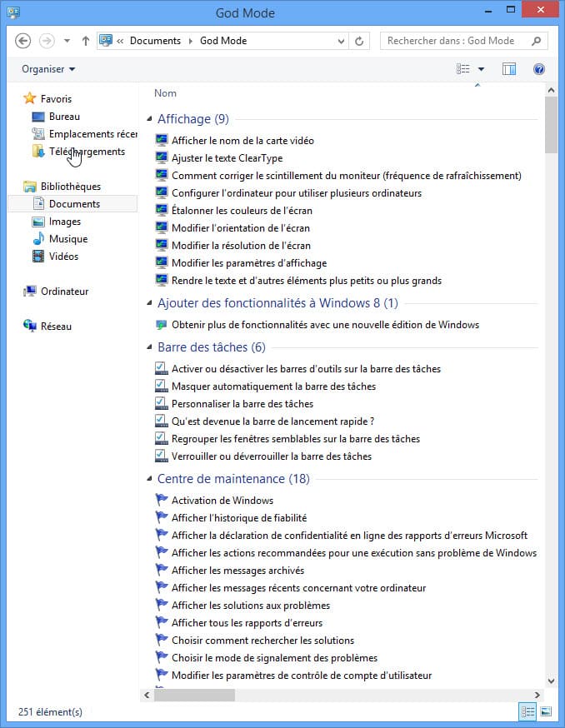Click icon beside Masquer automatiquement la barre des tâches

tap(161, 386)
